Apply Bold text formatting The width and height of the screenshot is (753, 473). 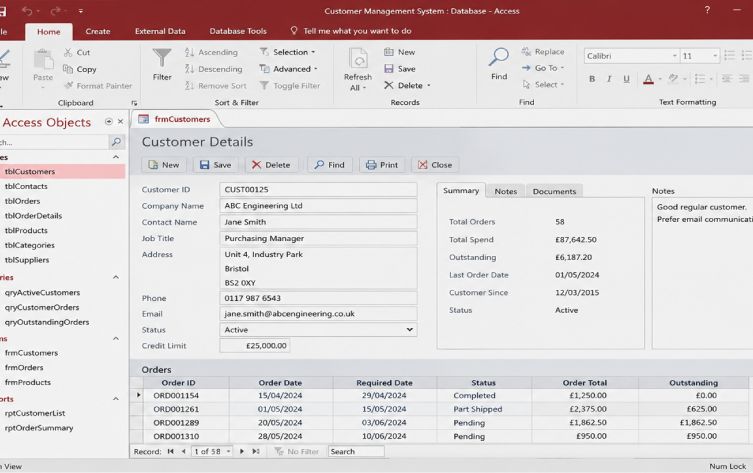click(592, 79)
